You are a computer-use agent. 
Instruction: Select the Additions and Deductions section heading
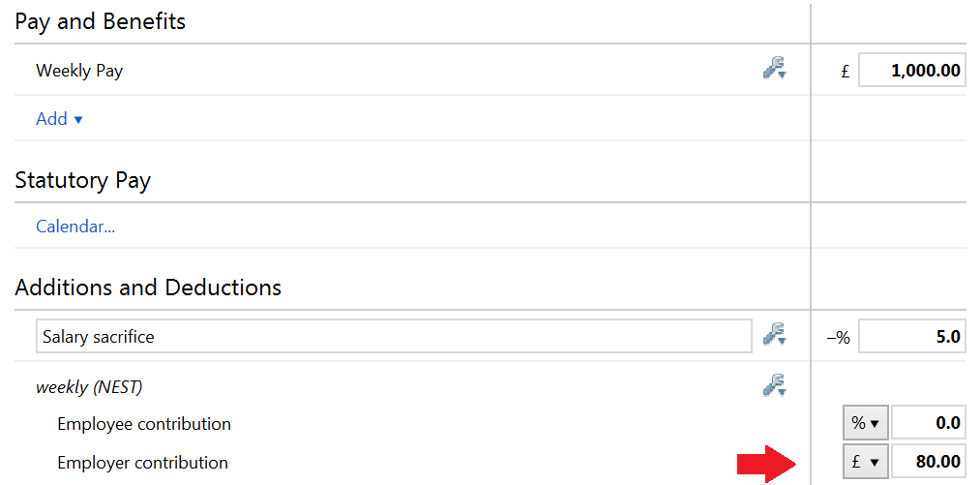(148, 288)
